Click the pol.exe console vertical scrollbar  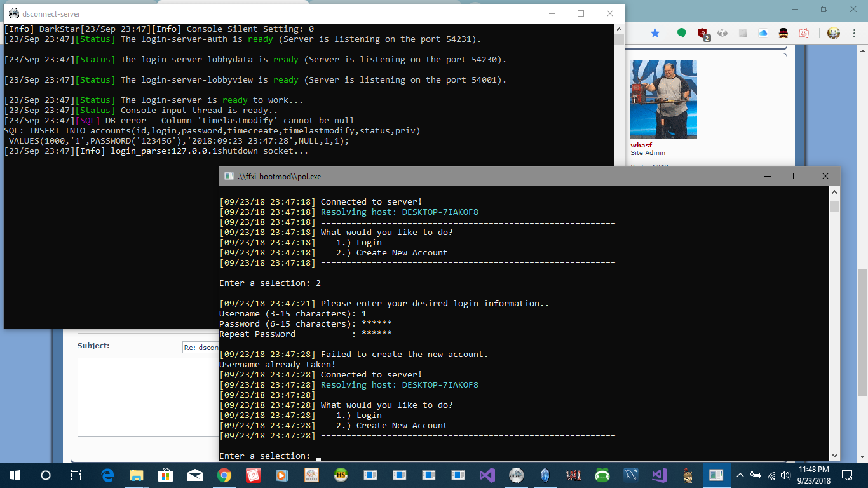tap(835, 318)
